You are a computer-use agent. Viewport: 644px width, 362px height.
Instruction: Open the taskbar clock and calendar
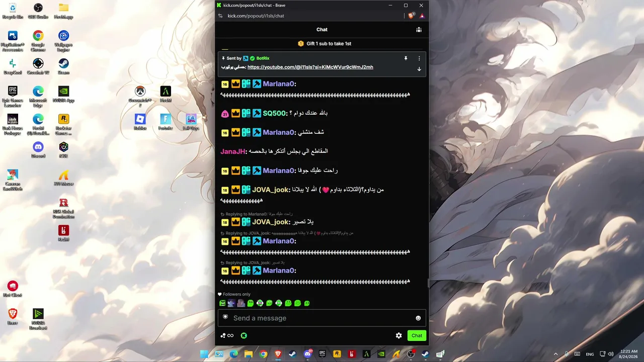629,354
